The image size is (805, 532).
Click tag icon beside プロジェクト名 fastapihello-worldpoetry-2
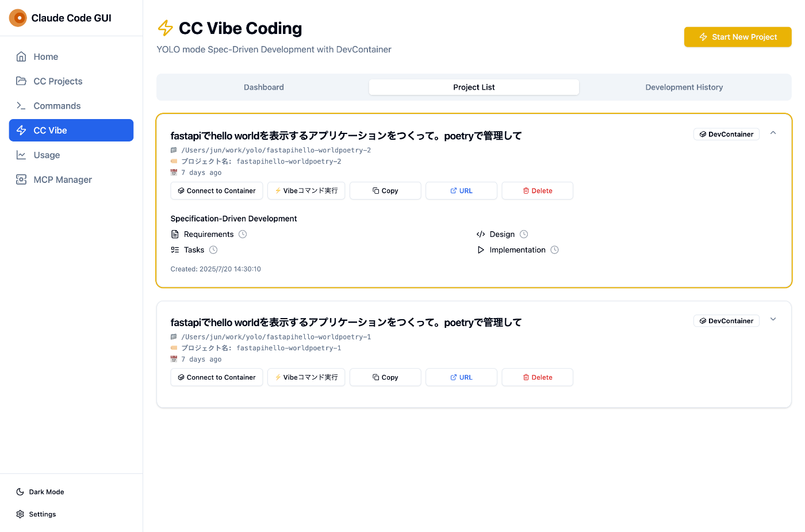pyautogui.click(x=174, y=161)
